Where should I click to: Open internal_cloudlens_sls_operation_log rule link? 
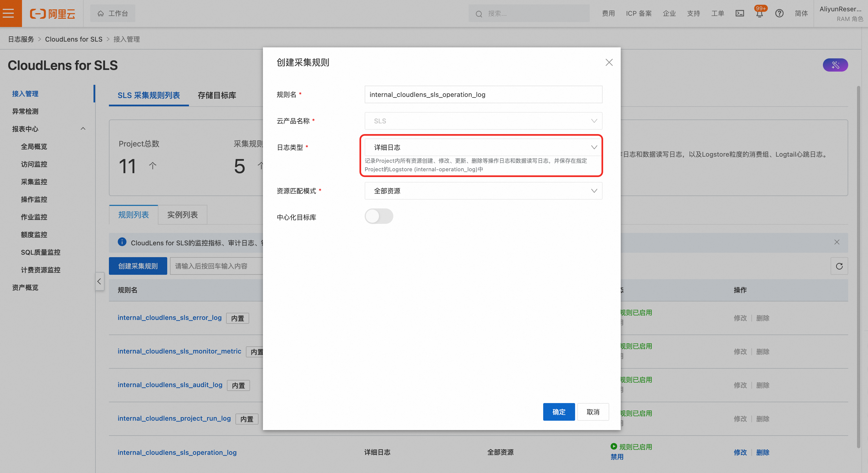pos(177,452)
